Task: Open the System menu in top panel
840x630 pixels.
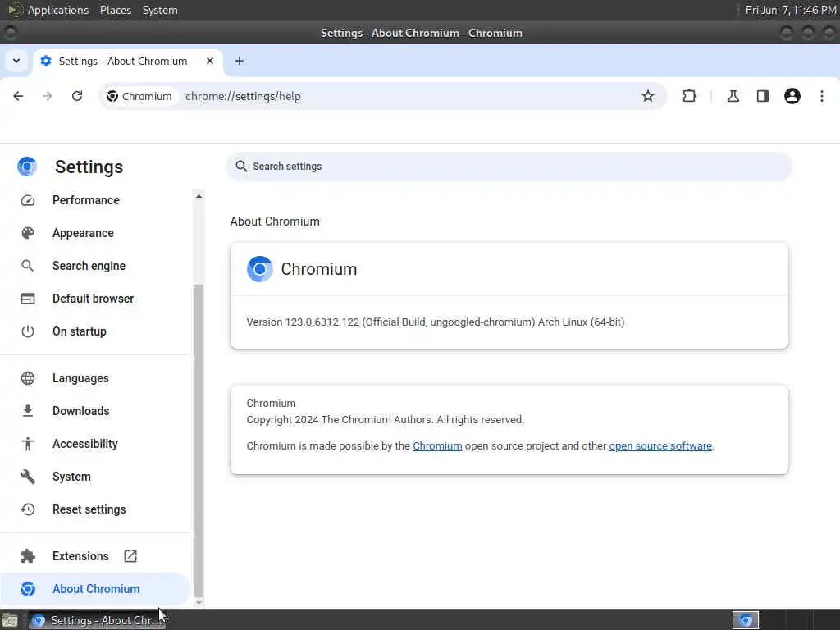Action: (x=160, y=10)
